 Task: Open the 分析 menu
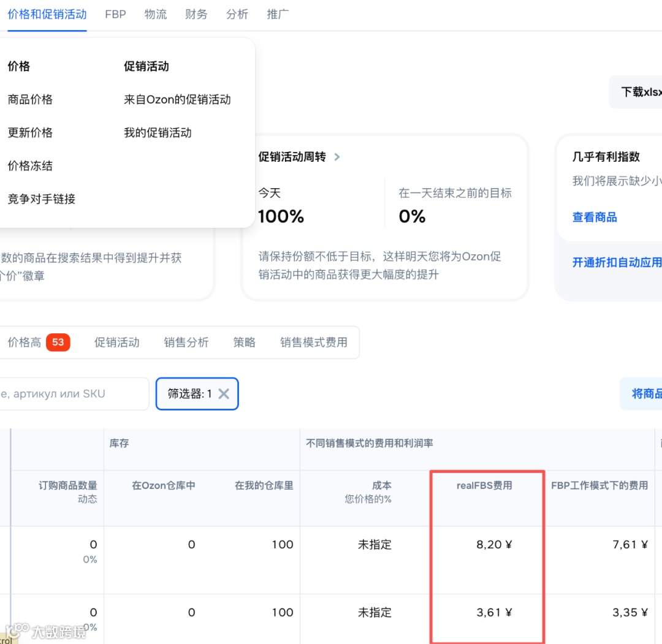click(x=237, y=14)
